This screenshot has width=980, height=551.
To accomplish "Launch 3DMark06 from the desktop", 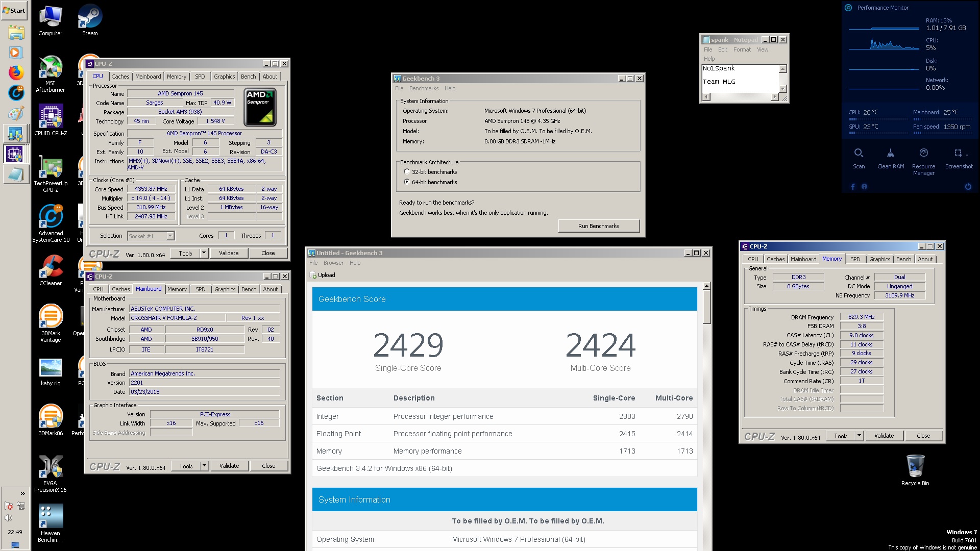I will point(51,420).
